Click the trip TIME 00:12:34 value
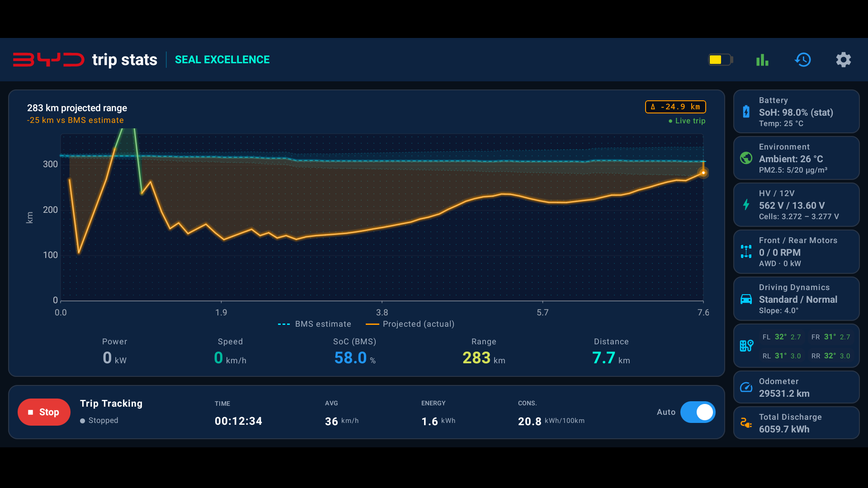Image resolution: width=868 pixels, height=488 pixels. tap(238, 421)
